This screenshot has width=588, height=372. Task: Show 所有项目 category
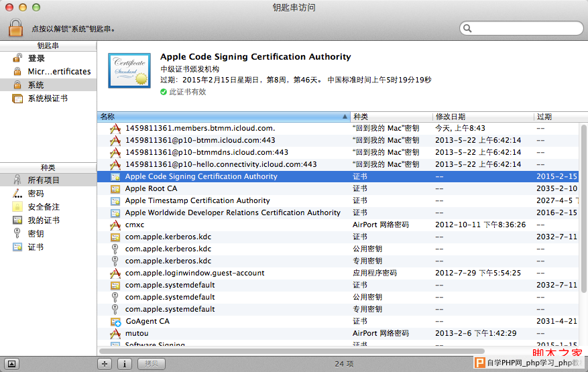click(48, 180)
